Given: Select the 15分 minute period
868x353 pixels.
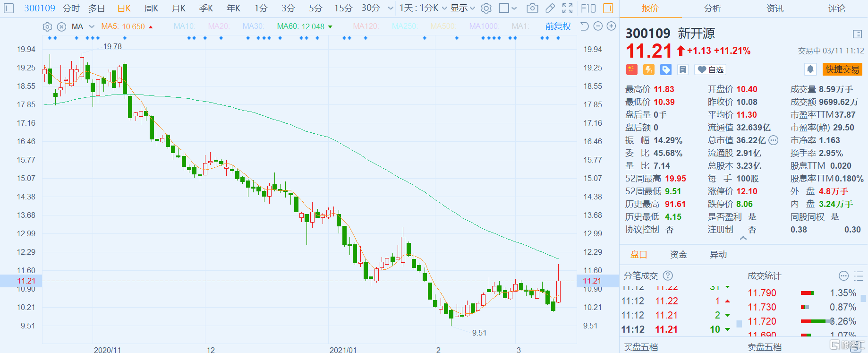Looking at the screenshot, I should [x=343, y=8].
